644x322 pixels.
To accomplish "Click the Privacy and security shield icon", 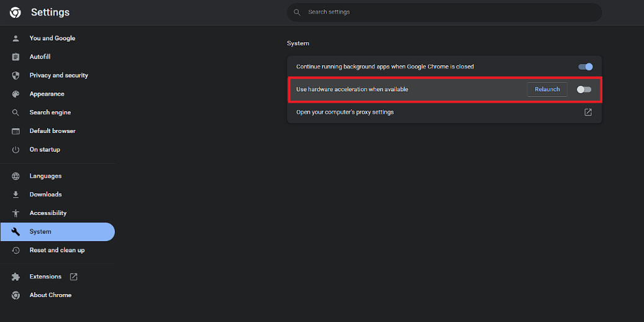I will pos(16,75).
